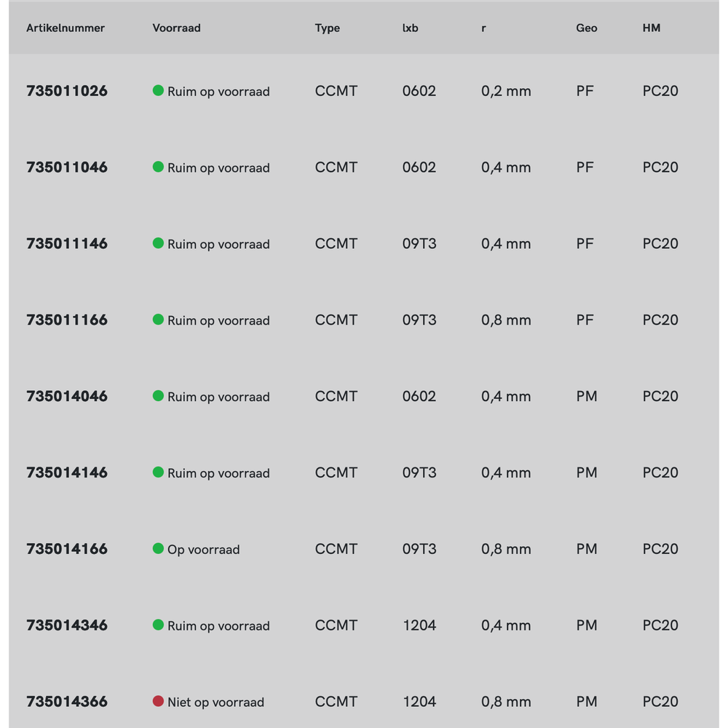
Task: Click the Type column header
Action: pos(328,28)
